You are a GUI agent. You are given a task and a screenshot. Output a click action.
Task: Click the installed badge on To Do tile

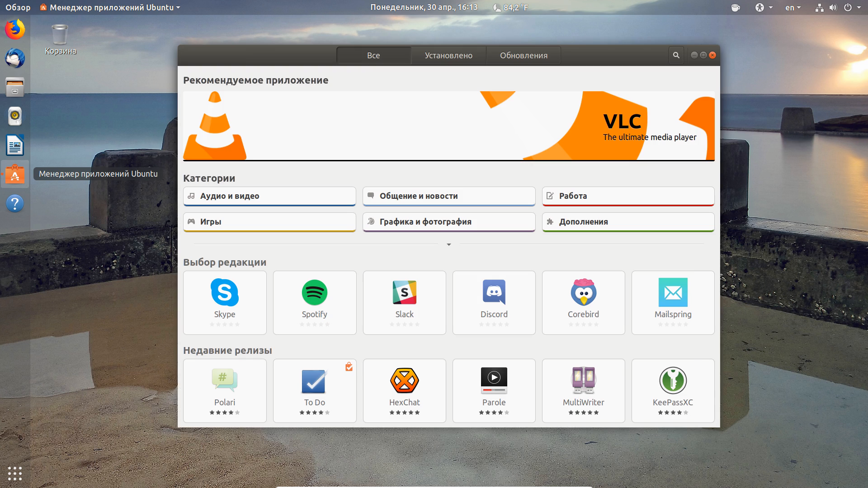(349, 366)
